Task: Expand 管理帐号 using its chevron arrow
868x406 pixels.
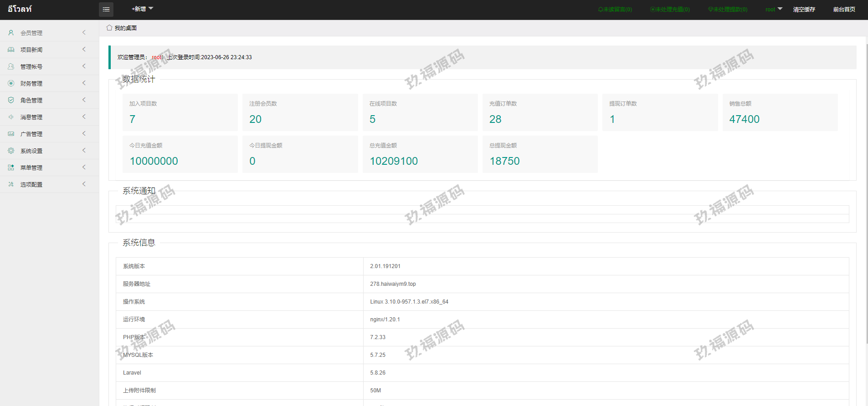Action: pyautogui.click(x=84, y=66)
